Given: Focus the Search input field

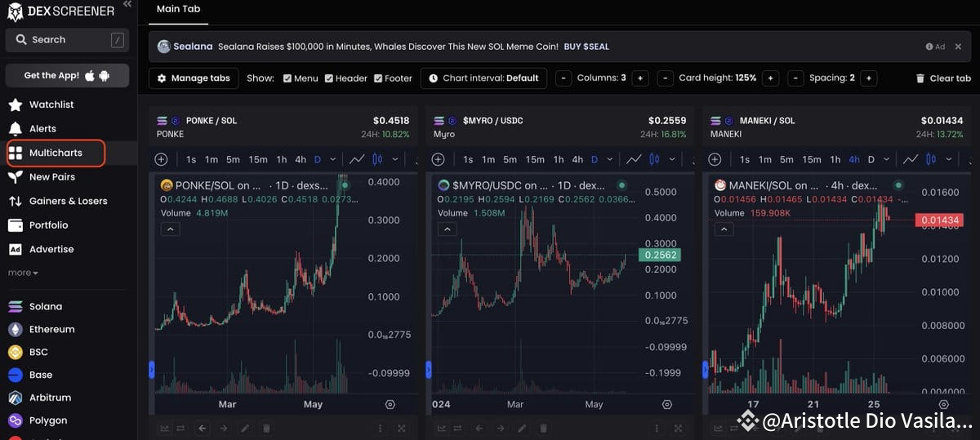Looking at the screenshot, I should point(67,40).
